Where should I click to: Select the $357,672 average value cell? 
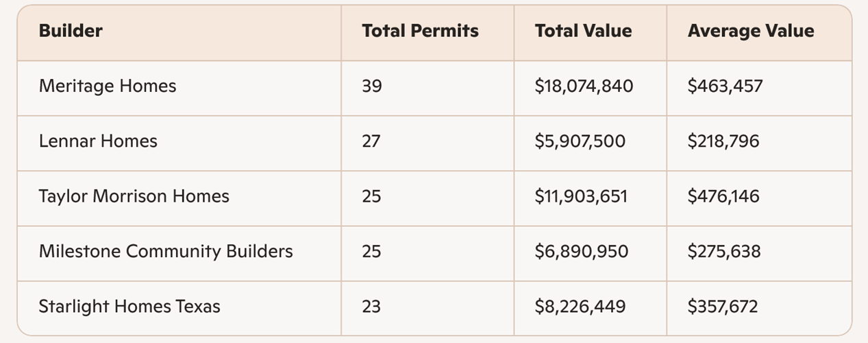(x=723, y=306)
